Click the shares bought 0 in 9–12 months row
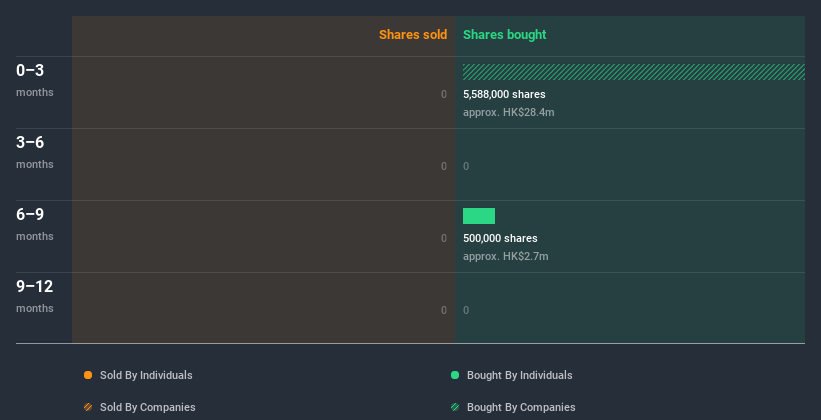The image size is (821, 420). [x=466, y=311]
